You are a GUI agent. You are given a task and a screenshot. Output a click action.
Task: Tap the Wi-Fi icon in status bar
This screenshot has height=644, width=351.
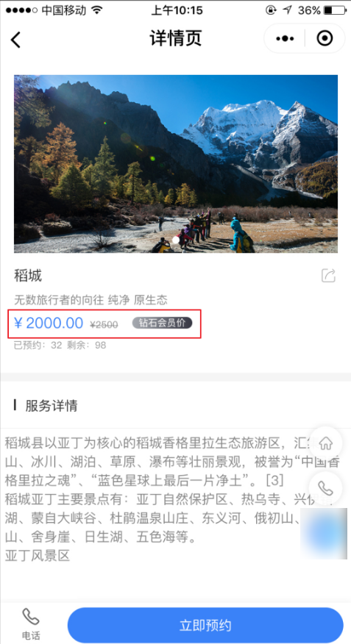click(x=97, y=10)
